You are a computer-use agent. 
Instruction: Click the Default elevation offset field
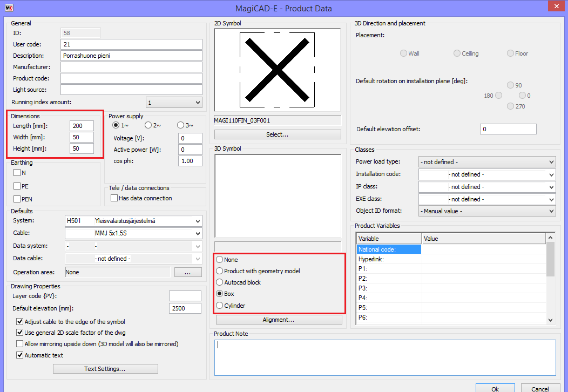pyautogui.click(x=508, y=129)
